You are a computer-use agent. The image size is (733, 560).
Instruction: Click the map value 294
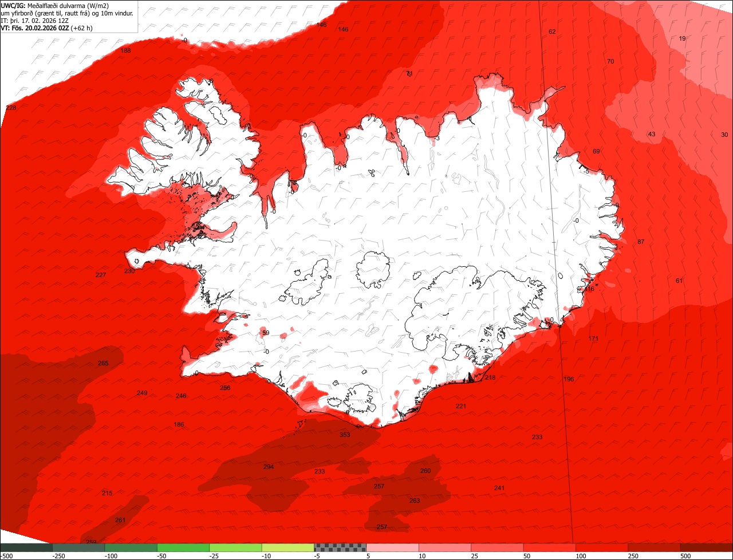(x=269, y=467)
